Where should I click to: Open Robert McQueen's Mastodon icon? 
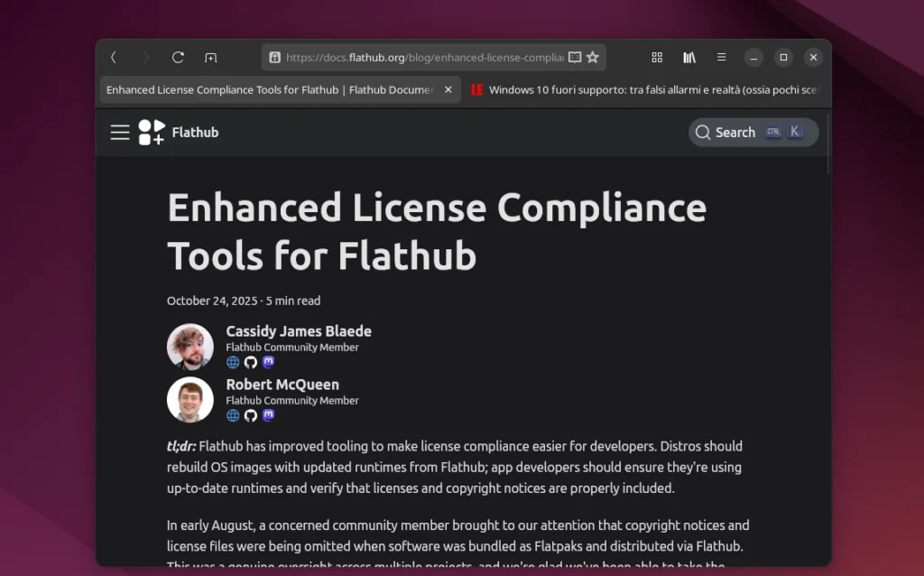[268, 415]
